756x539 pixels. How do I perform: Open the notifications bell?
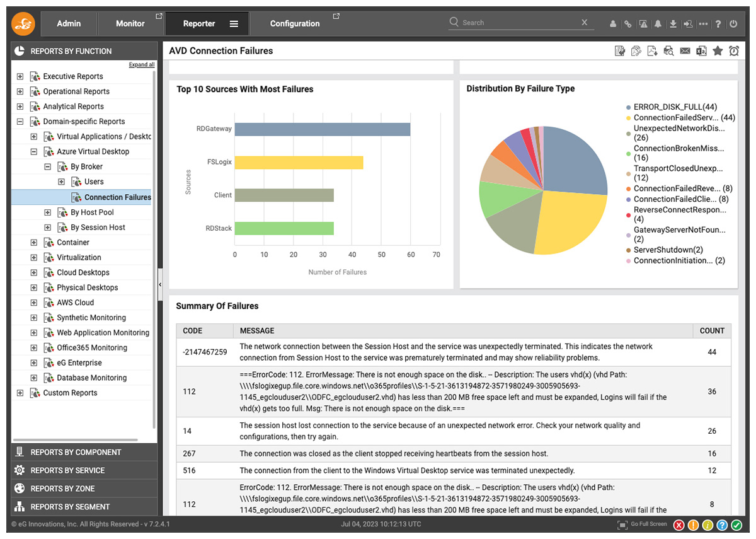658,24
